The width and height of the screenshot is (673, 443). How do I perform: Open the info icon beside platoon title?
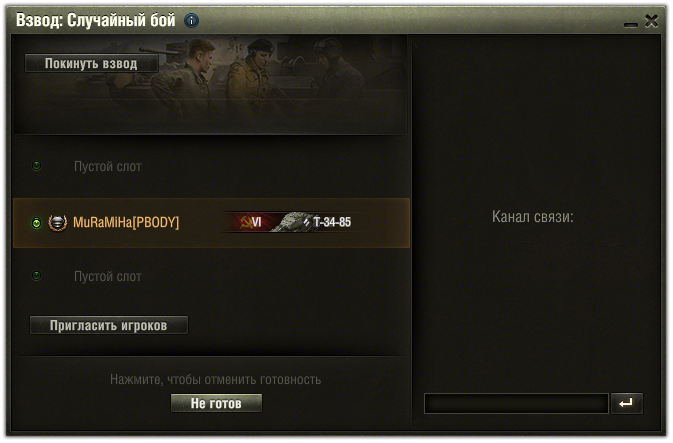click(x=191, y=20)
